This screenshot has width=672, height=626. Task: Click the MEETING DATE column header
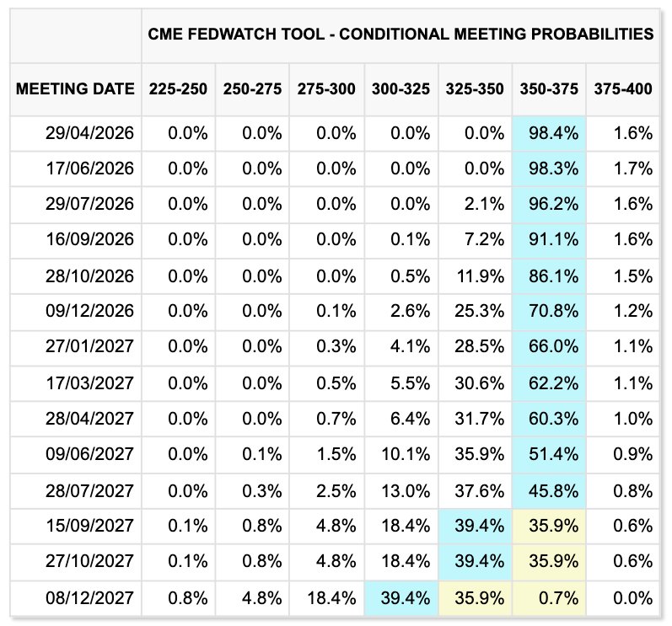click(75, 88)
